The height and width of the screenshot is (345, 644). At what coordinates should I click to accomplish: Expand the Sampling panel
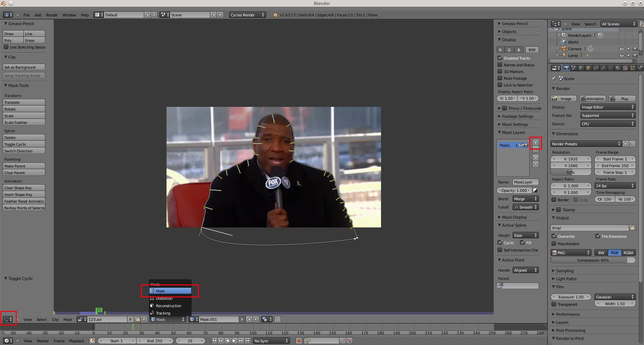pyautogui.click(x=565, y=271)
